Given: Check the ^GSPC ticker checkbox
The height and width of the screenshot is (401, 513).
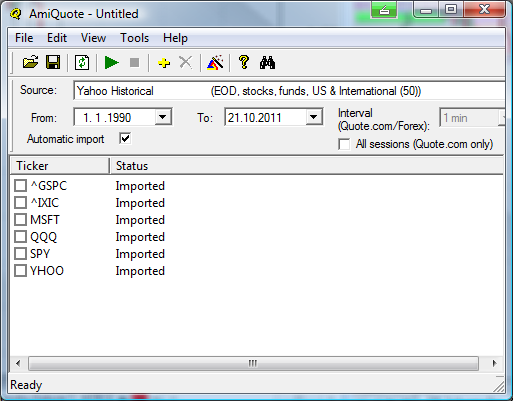Looking at the screenshot, I should pyautogui.click(x=20, y=186).
